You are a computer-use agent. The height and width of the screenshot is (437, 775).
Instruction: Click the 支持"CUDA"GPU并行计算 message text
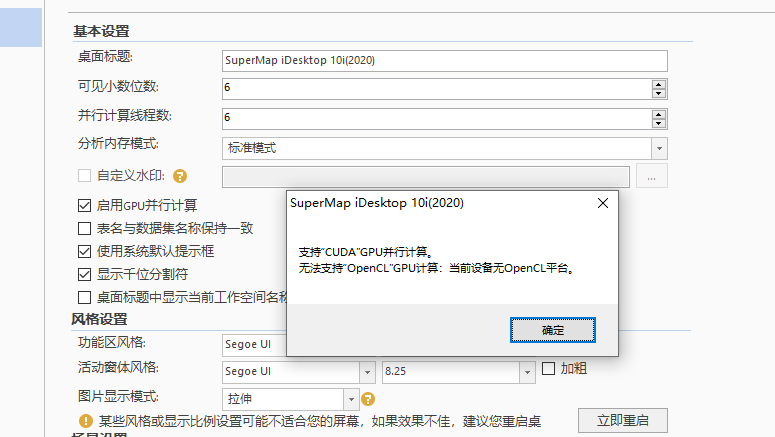click(x=366, y=252)
